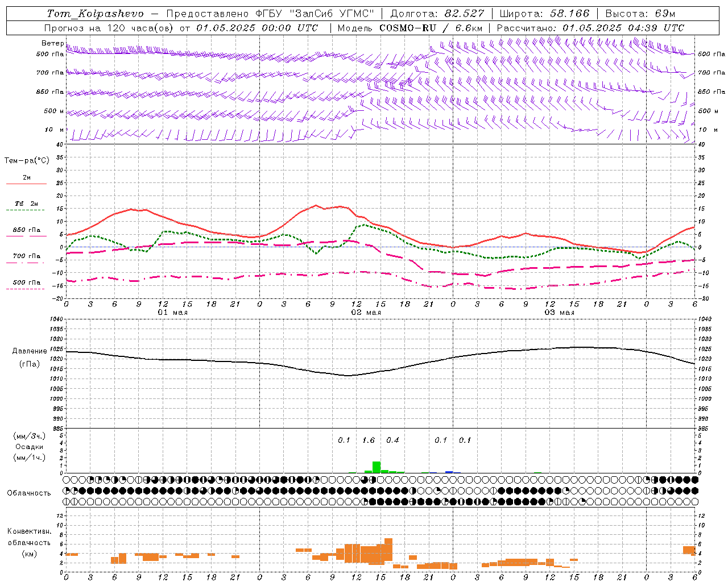Click the Конвективн. label
Screen dimensions: 728x582
pyautogui.click(x=30, y=531)
